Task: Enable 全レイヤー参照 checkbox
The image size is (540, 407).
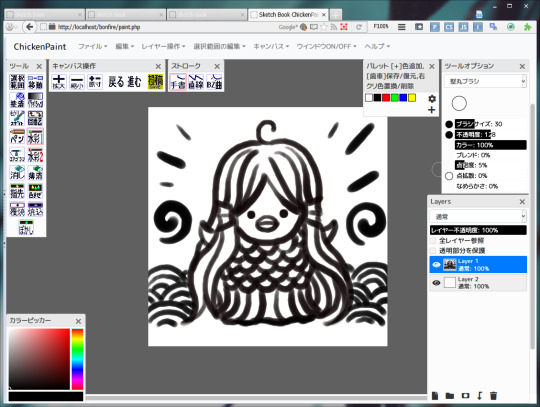Action: click(x=433, y=241)
